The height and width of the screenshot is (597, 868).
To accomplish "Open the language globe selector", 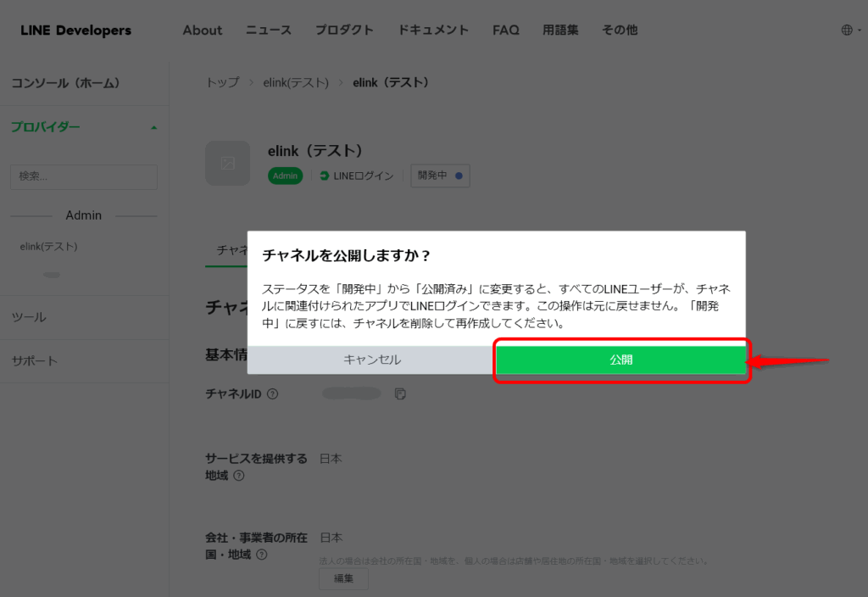I will pyautogui.click(x=850, y=30).
